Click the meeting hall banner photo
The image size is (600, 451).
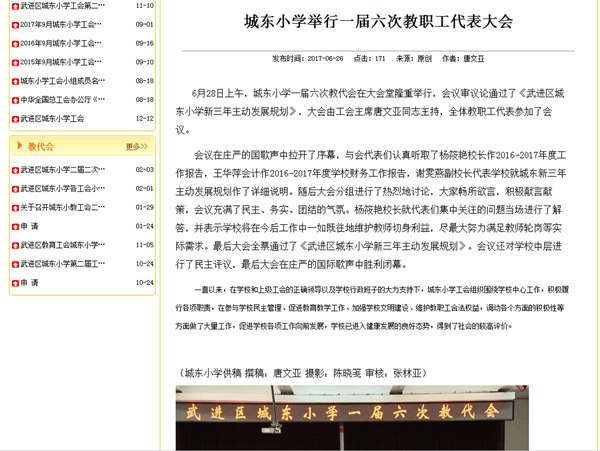[x=352, y=418]
